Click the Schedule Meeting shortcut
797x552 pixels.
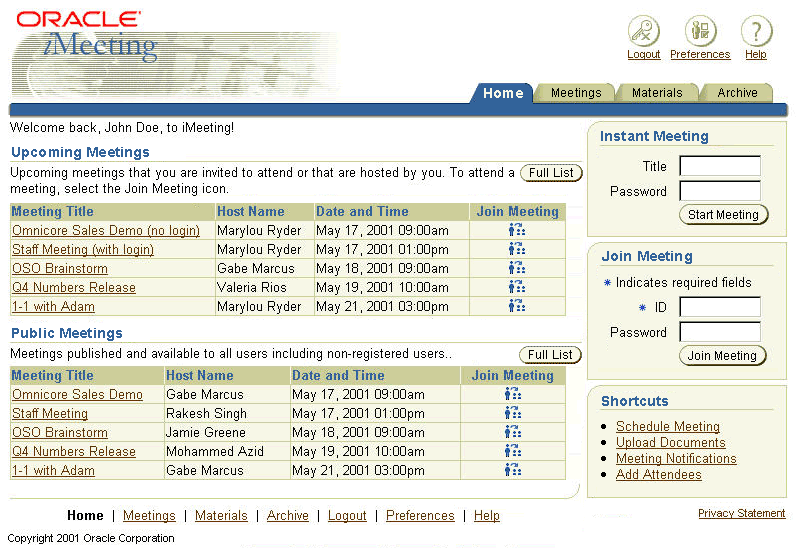[x=668, y=426]
